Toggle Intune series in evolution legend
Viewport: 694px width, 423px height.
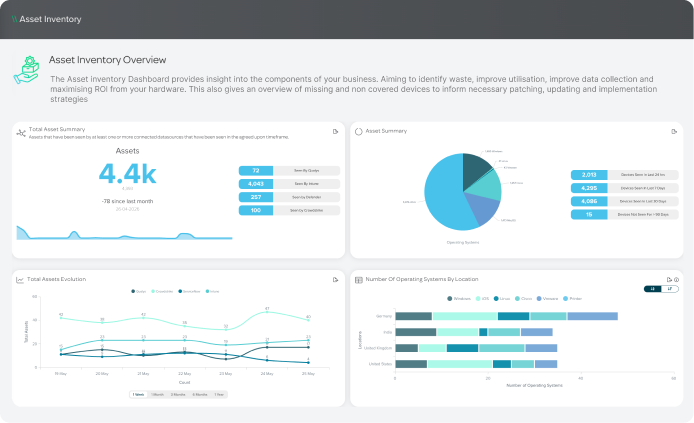point(212,291)
